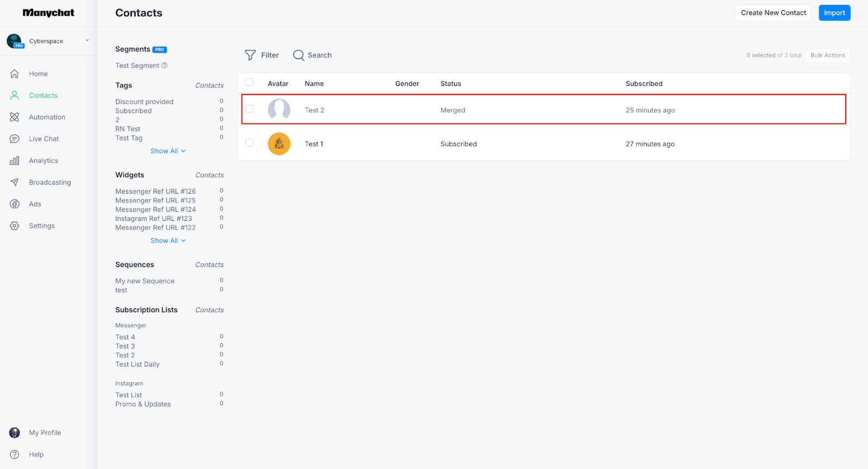The image size is (868, 469).
Task: Expand Show All under Widgets
Action: (x=168, y=240)
